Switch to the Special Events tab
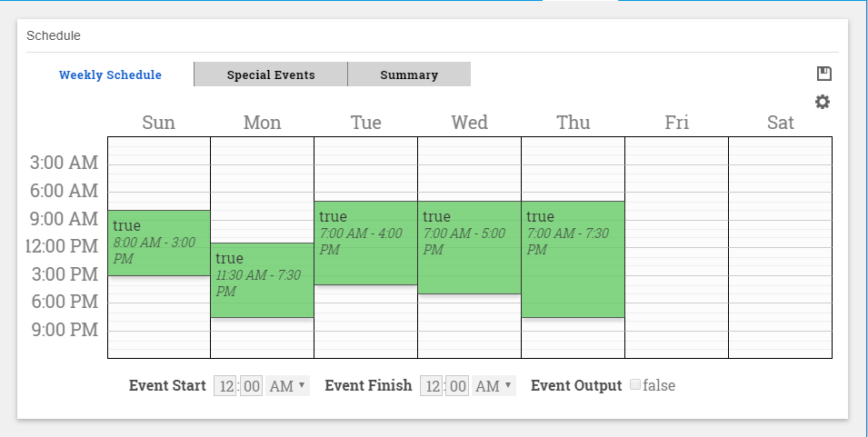This screenshot has width=868, height=437. pos(271,74)
